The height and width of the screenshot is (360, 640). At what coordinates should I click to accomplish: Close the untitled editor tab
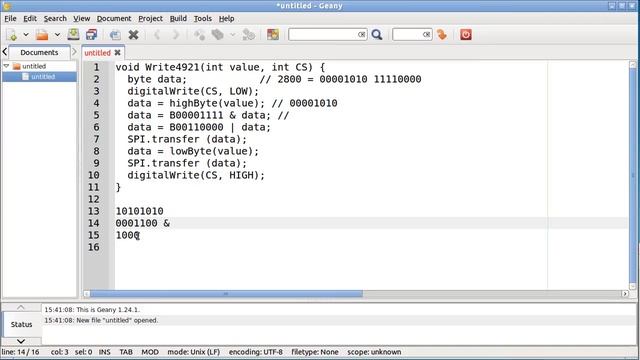[x=118, y=53]
